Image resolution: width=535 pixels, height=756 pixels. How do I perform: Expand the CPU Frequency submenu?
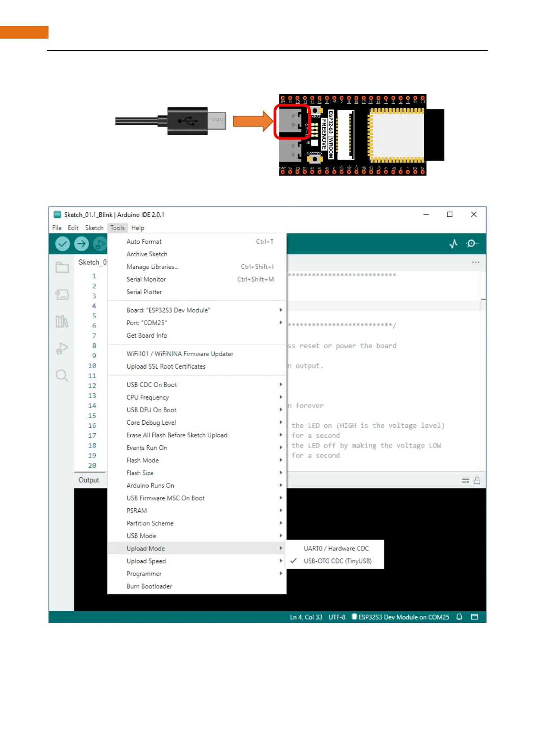[197, 397]
